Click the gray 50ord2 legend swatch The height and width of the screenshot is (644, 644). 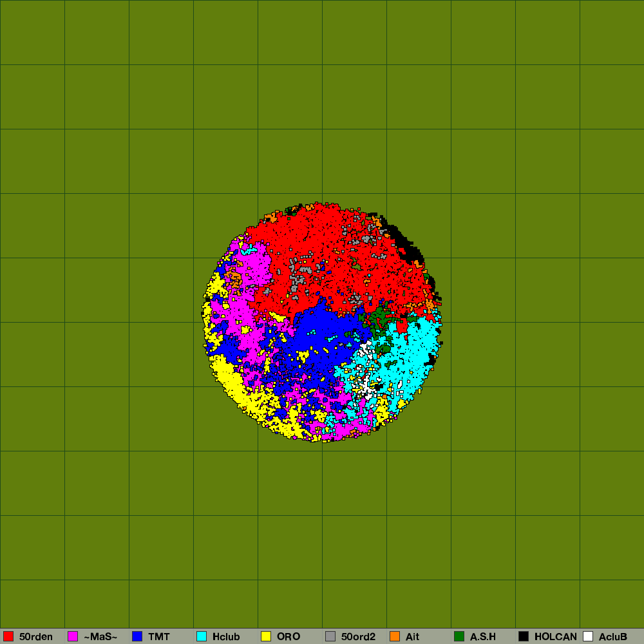(x=330, y=636)
